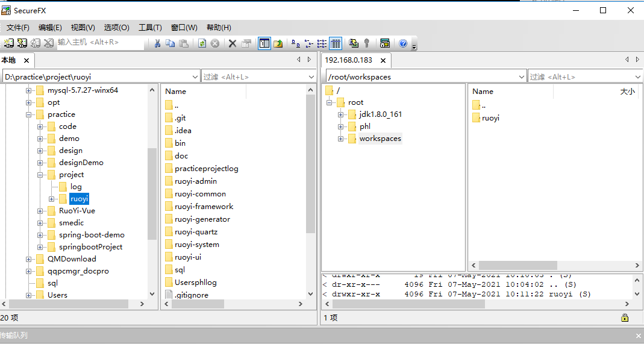Screen dimensions: 644x344
Task: Click the Synchronize toolbar icon
Action: pos(353,43)
